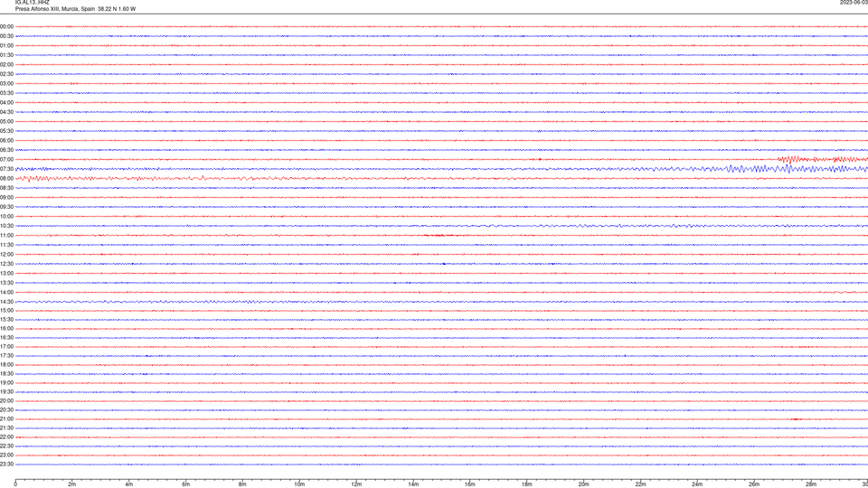Select the 24m axis tick label
The height and width of the screenshot is (488, 868).
pyautogui.click(x=697, y=484)
